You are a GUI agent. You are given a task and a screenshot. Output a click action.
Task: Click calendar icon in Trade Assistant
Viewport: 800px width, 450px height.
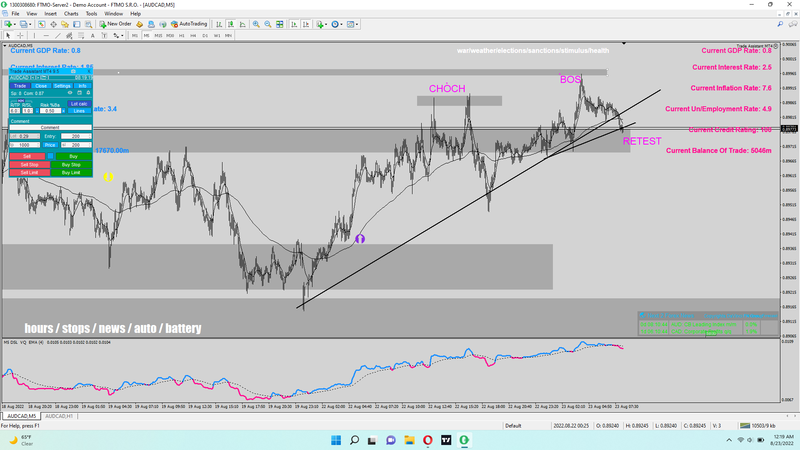tap(79, 93)
